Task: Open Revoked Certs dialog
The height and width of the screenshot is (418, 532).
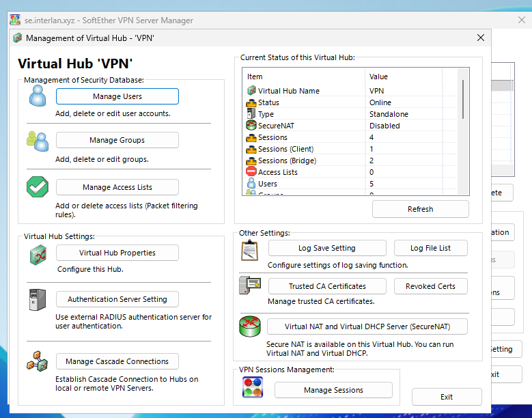Action: (430, 286)
